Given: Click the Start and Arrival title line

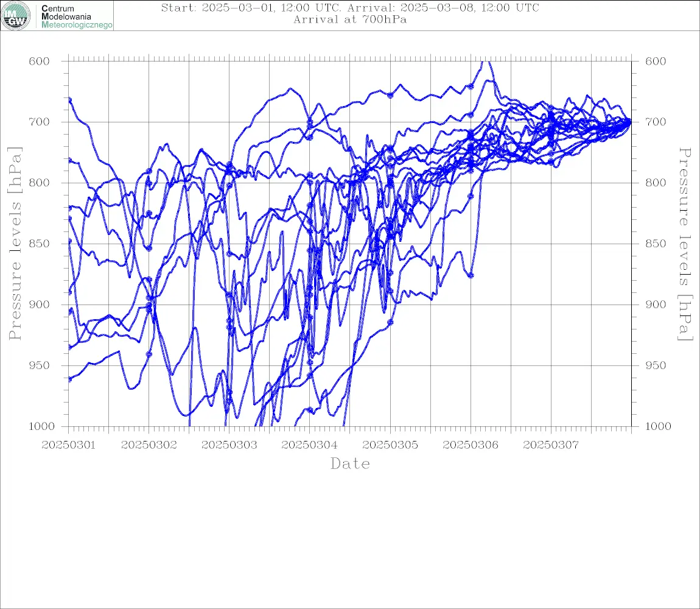Looking at the screenshot, I should pyautogui.click(x=350, y=8).
